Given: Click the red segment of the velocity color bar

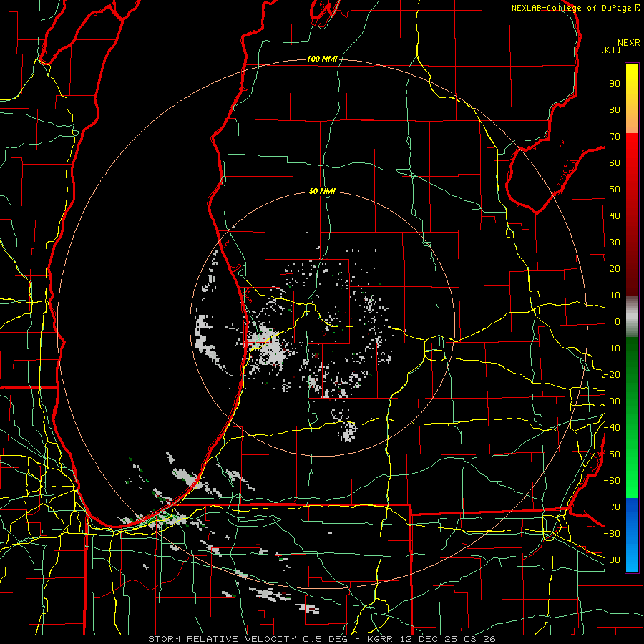Looking at the screenshot, I should pos(632,215).
